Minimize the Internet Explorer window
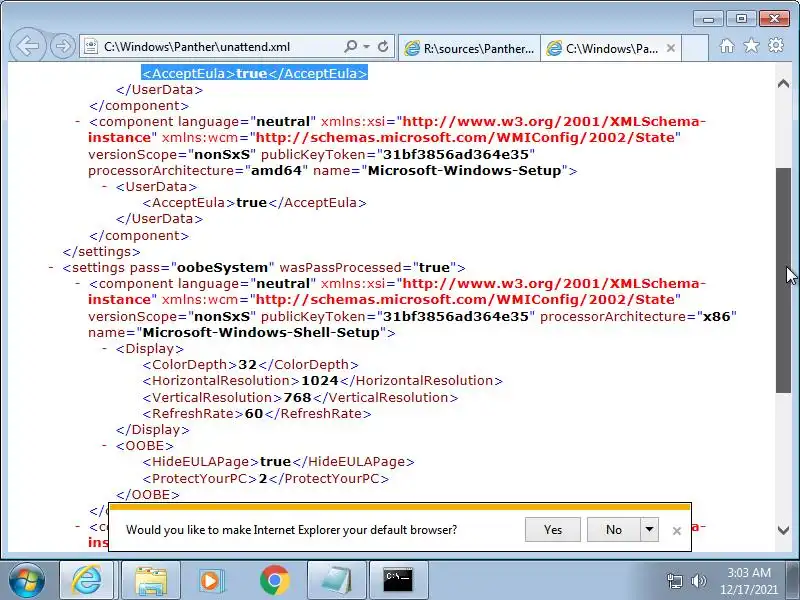The image size is (800, 600). (708, 19)
